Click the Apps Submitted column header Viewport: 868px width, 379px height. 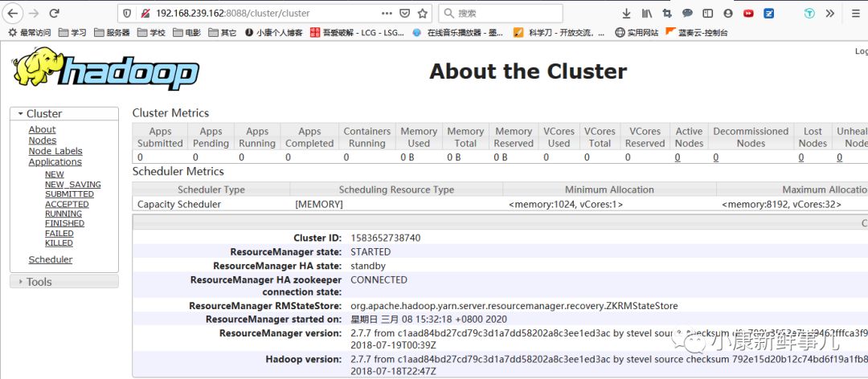(x=160, y=137)
